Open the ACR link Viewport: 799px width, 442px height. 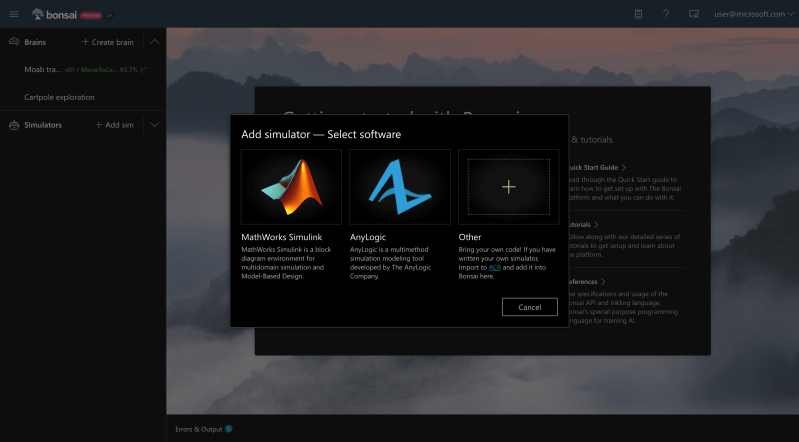click(x=494, y=267)
